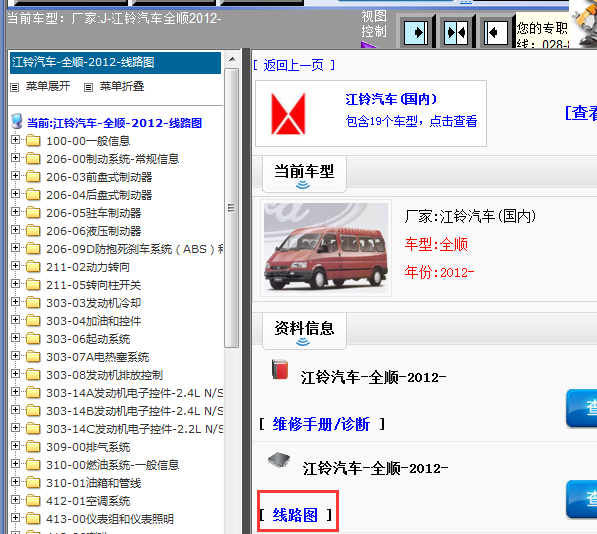Click the left-arrow view control icon
Viewport: 597px width, 534px height.
coord(496,33)
